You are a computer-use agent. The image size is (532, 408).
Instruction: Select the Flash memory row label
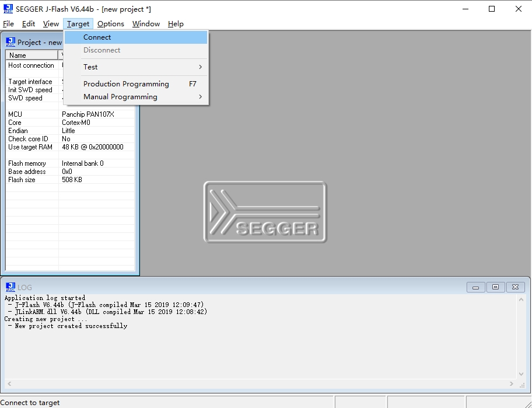coord(27,163)
